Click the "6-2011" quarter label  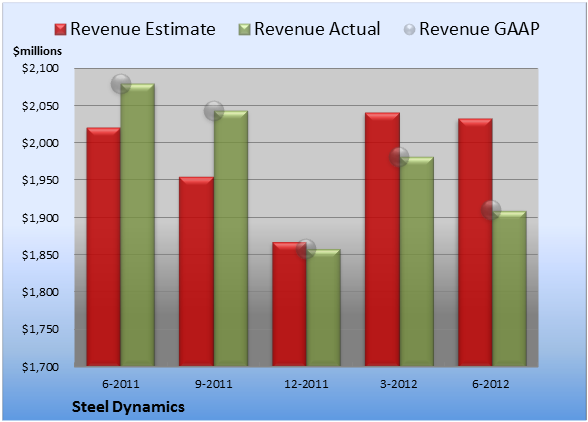coord(121,384)
